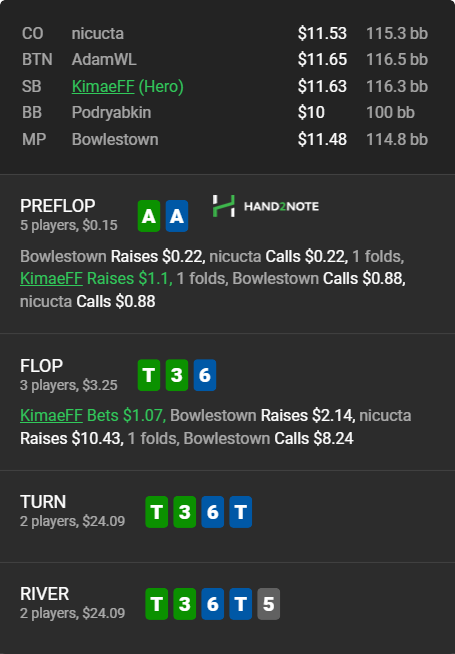Click the FLOP section heading
The image size is (455, 654).
[x=41, y=366]
